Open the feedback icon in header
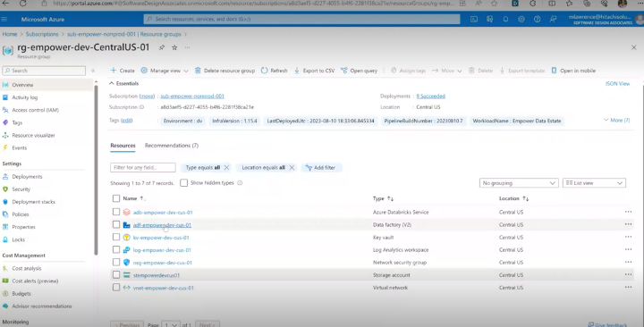This screenshot has width=644, height=327. point(554,20)
